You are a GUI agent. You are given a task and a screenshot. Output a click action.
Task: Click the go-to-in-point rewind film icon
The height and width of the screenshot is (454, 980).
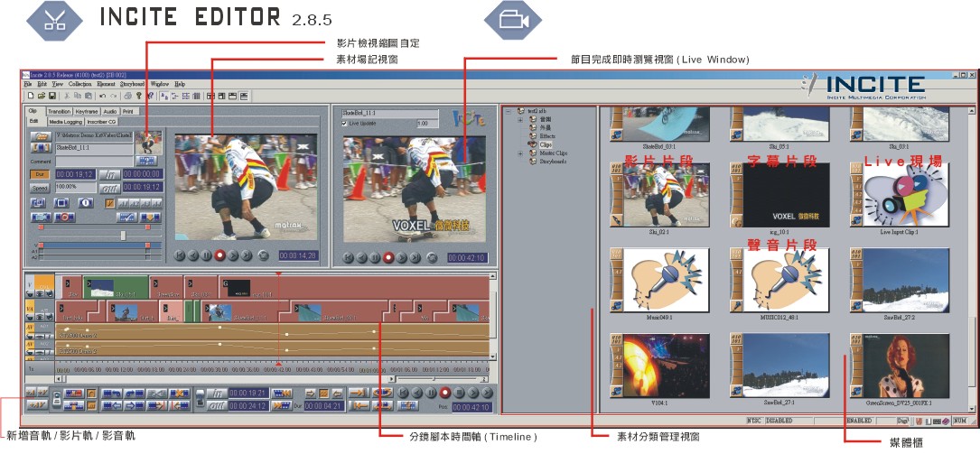pyautogui.click(x=281, y=394)
